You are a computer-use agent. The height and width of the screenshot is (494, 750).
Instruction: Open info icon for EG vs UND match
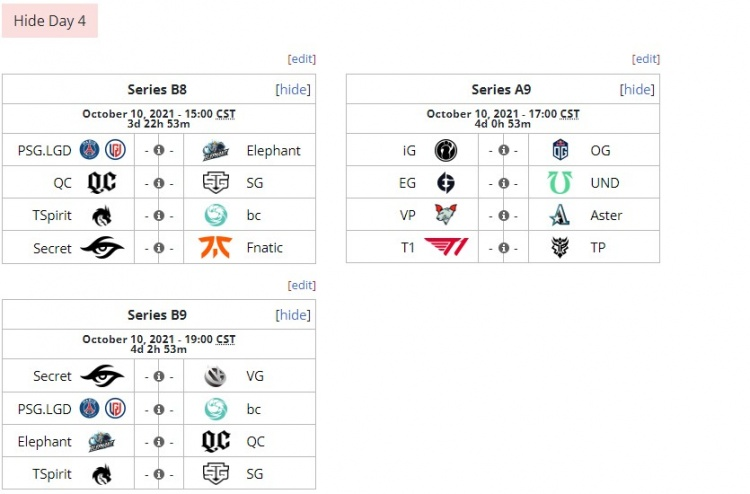tap(503, 183)
